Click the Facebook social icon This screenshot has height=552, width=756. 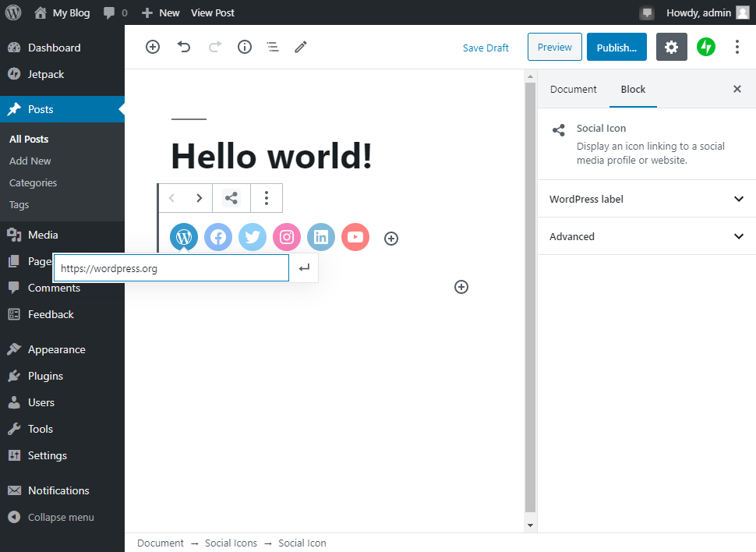point(218,238)
